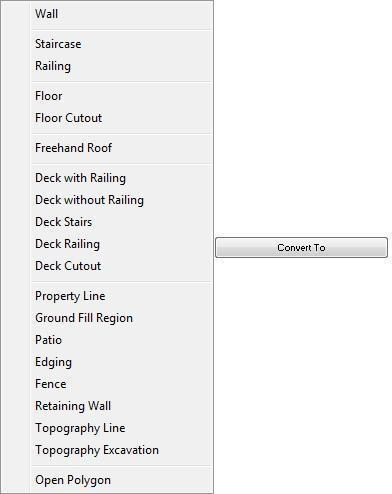The width and height of the screenshot is (392, 494).
Task: Select Open Polygon at menu bottom
Action: [122, 480]
